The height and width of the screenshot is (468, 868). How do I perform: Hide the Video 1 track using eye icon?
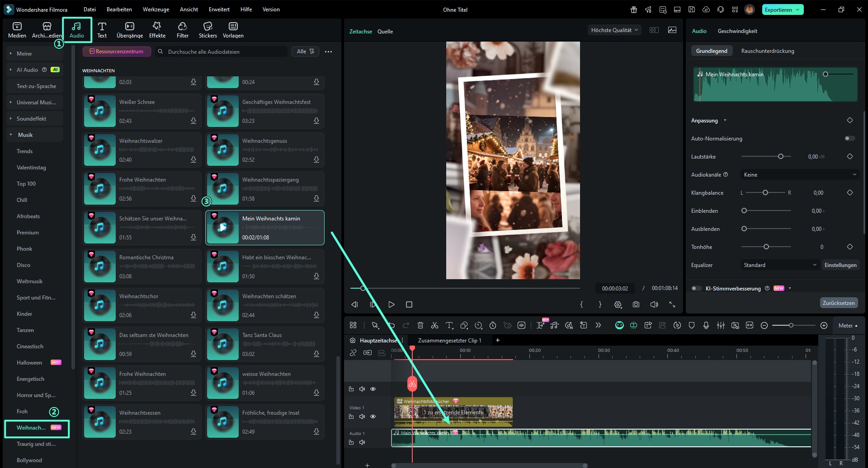click(x=373, y=417)
